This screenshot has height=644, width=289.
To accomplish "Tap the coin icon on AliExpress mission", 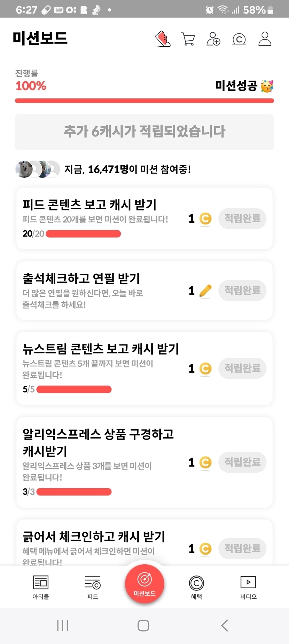I will coord(205,462).
